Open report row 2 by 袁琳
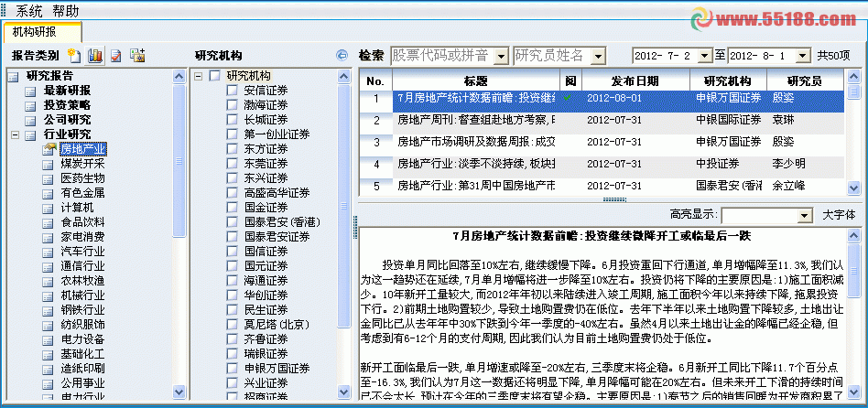 tap(602, 120)
